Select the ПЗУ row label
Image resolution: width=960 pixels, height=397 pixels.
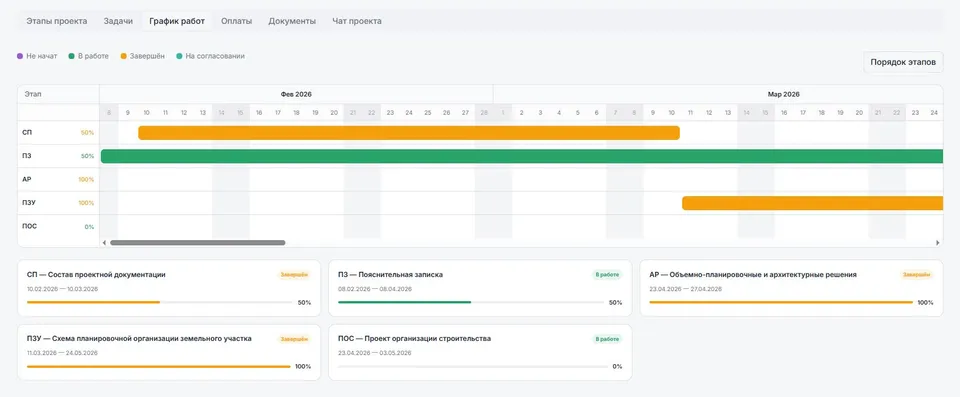pyautogui.click(x=29, y=203)
